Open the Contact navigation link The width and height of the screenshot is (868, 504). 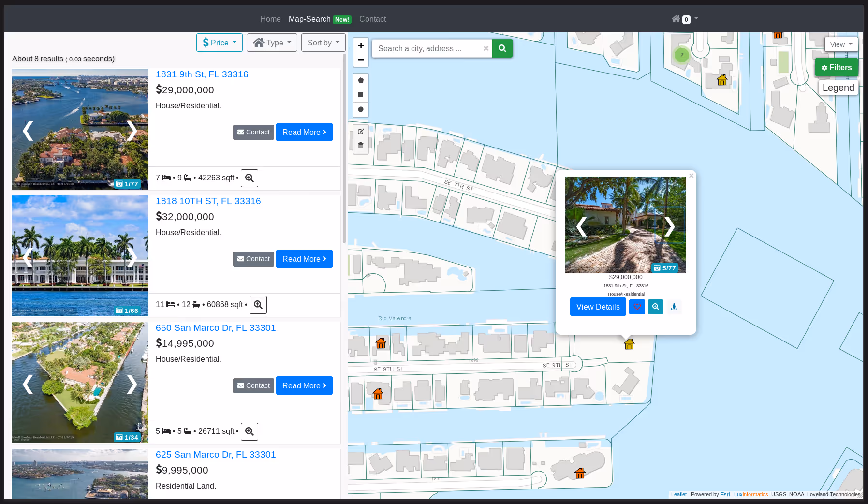372,19
